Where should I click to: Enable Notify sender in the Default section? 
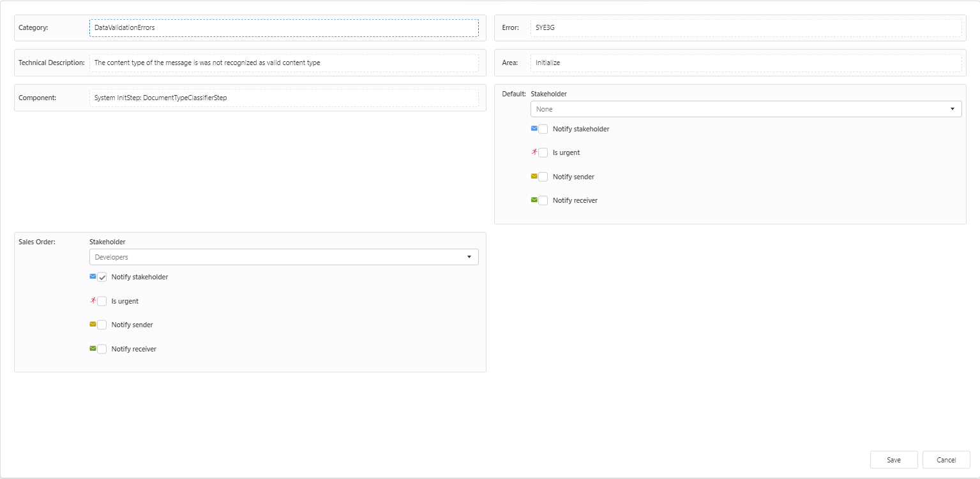[543, 177]
